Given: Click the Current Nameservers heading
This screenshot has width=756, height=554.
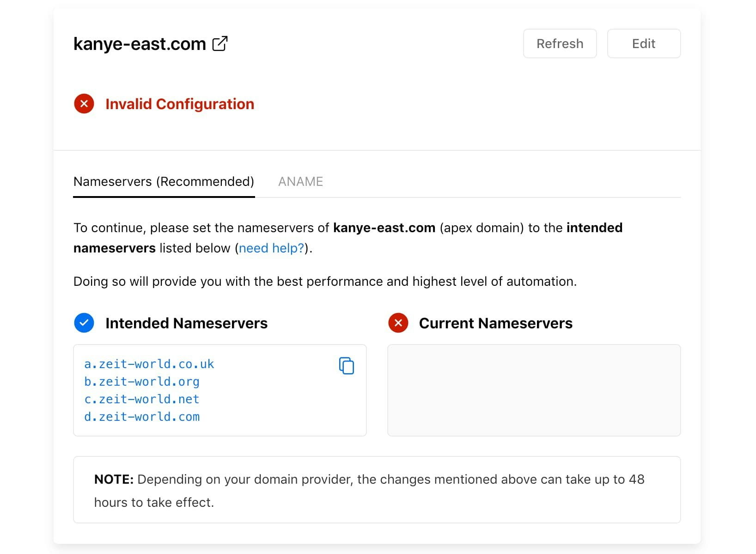Looking at the screenshot, I should (495, 323).
